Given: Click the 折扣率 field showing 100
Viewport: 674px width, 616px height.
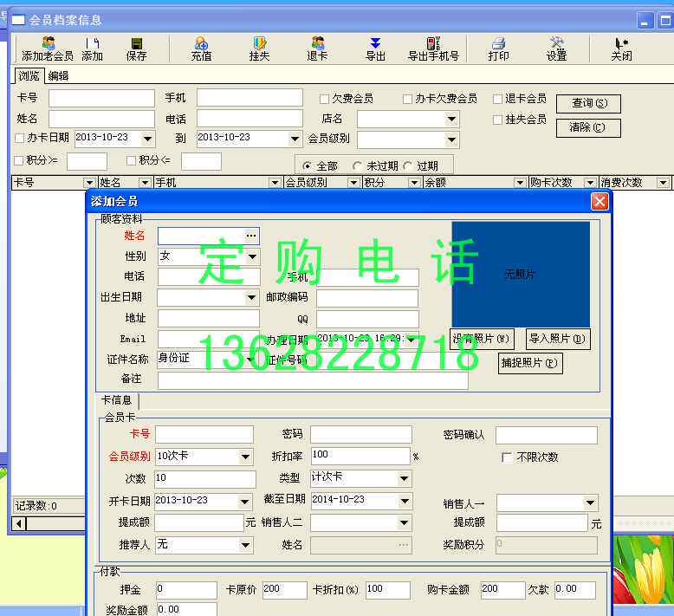Looking at the screenshot, I should point(360,456).
